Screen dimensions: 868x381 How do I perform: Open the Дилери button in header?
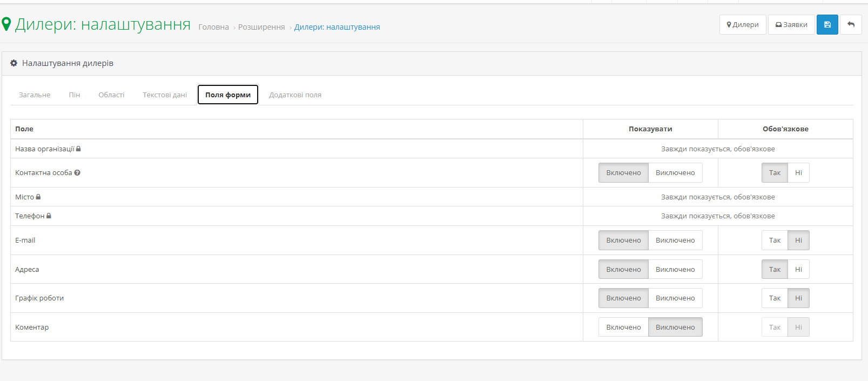click(x=743, y=25)
